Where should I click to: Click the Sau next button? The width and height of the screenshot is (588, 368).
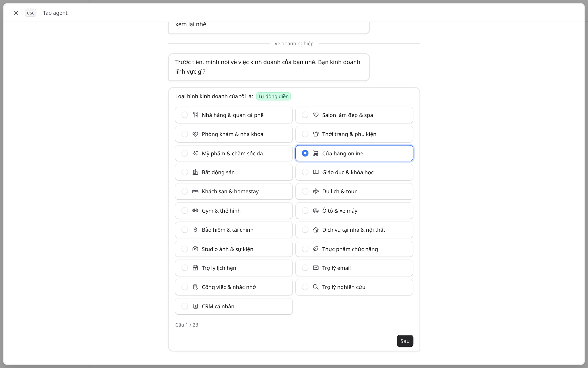tap(405, 341)
